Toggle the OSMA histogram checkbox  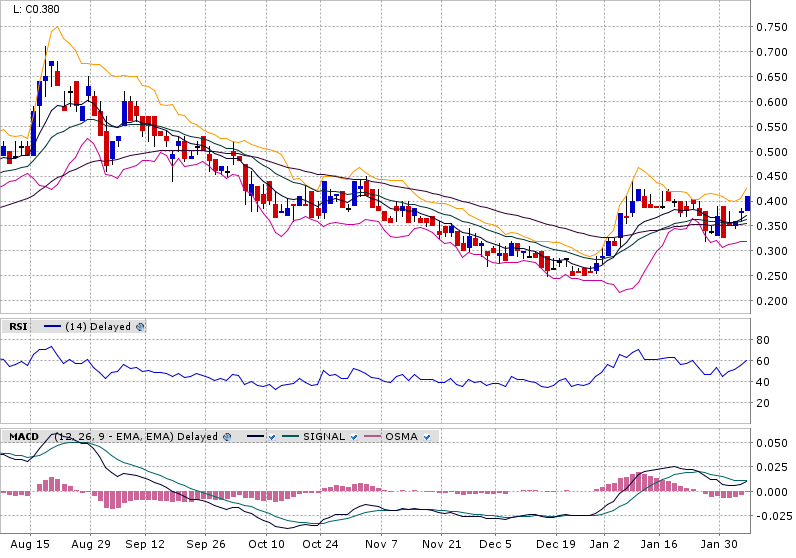[x=428, y=436]
